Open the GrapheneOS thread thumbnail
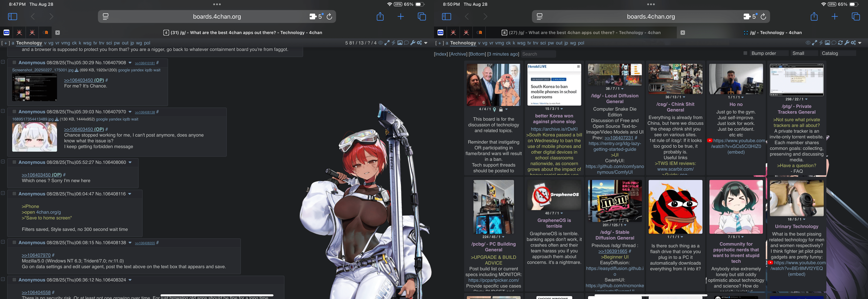The image size is (868, 299). click(x=554, y=195)
